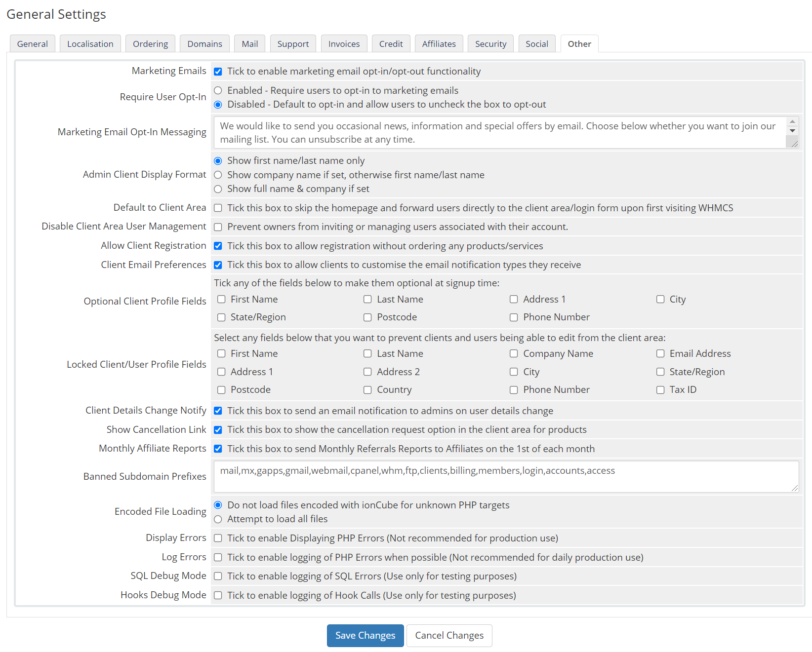
Task: Click the Cancel Changes button
Action: pos(449,636)
